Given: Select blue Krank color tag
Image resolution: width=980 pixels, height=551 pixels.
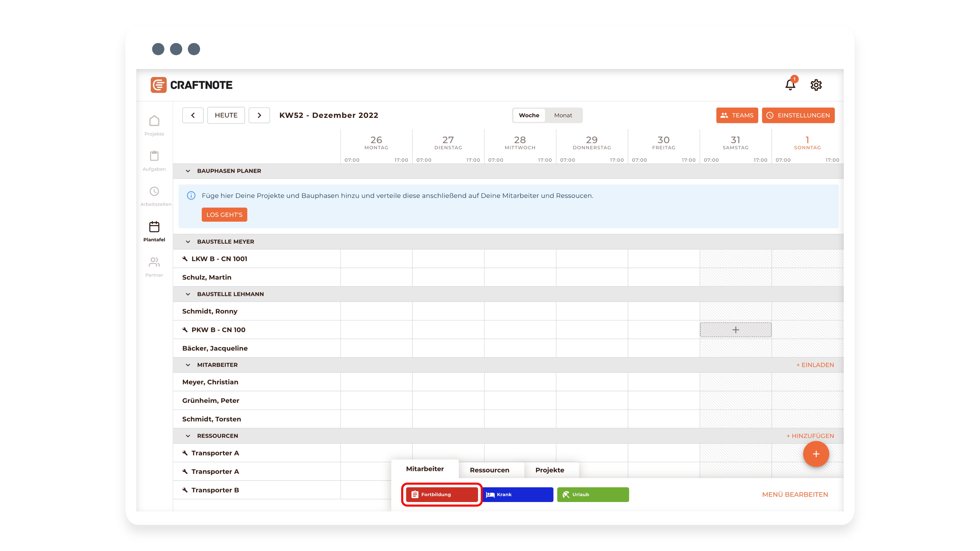Looking at the screenshot, I should (x=517, y=494).
